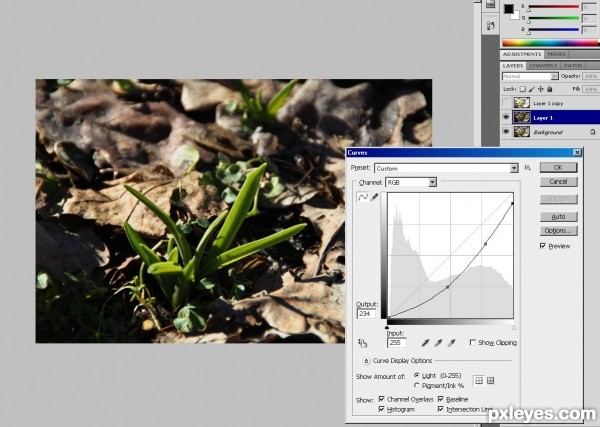This screenshot has width=600, height=427.
Task: Pick the white point eyedropper
Action: (452, 343)
